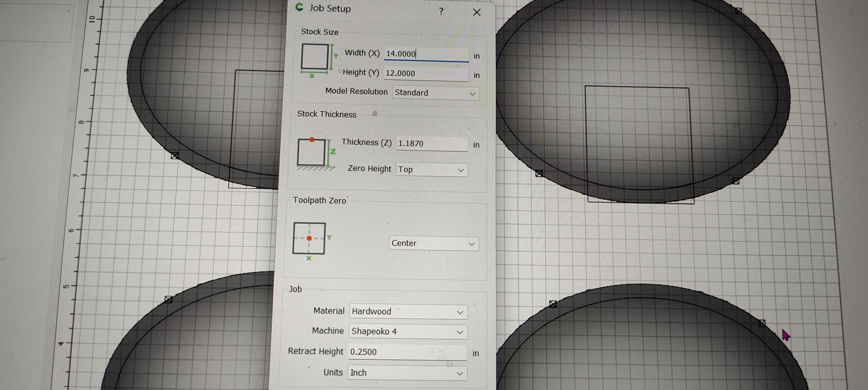Click the "Model Resolution" label

(356, 91)
